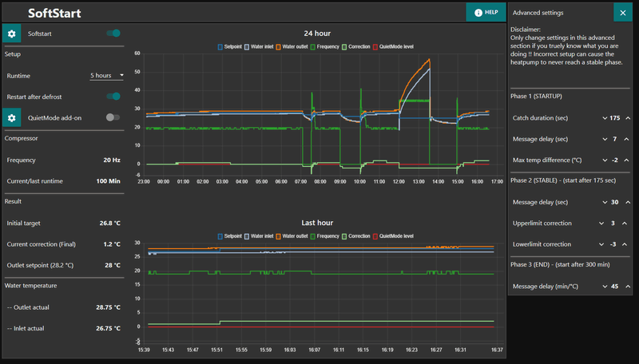The height and width of the screenshot is (364, 639).
Task: Toggle Frequency legend in Last hour chart
Action: [x=325, y=236]
